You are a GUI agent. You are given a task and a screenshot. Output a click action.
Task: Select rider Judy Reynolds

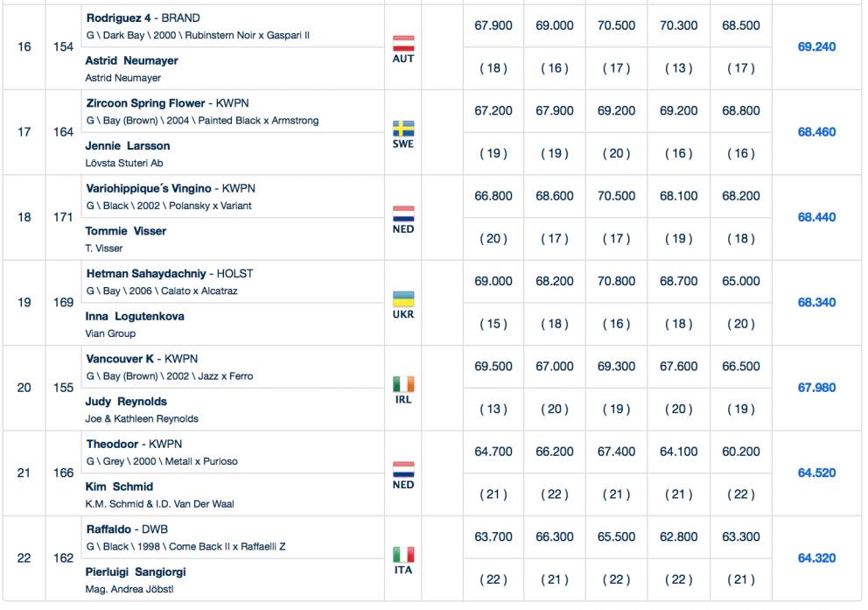tap(126, 403)
